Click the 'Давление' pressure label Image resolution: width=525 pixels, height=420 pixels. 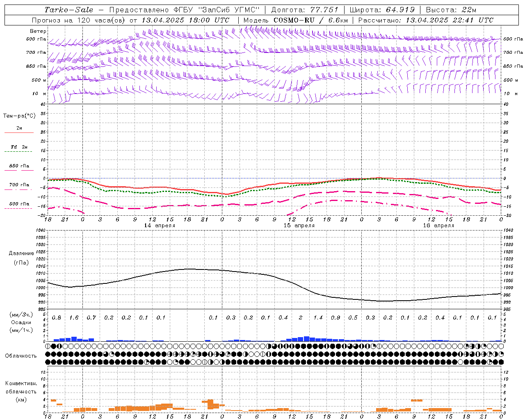pos(21,253)
